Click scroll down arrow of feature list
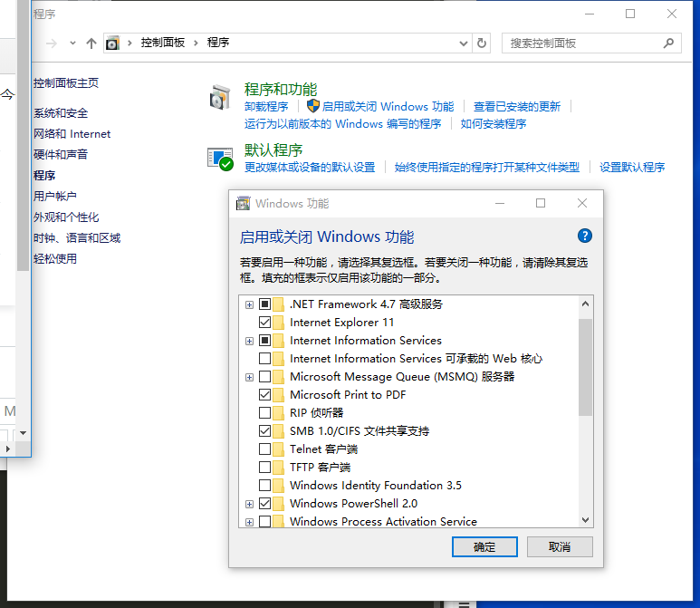 [585, 519]
